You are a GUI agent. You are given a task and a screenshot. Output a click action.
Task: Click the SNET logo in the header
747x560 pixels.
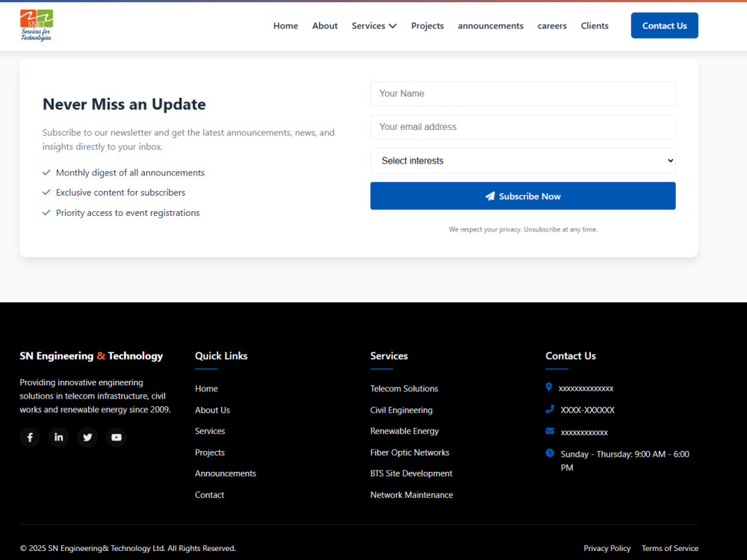[37, 25]
